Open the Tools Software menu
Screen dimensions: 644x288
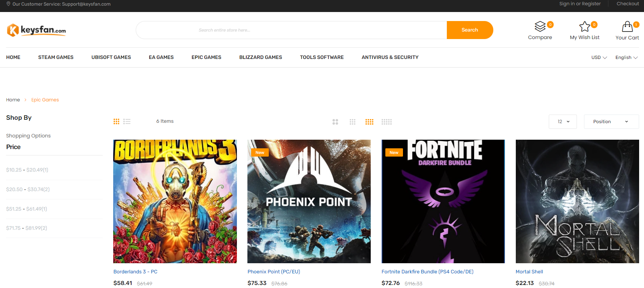pyautogui.click(x=322, y=57)
